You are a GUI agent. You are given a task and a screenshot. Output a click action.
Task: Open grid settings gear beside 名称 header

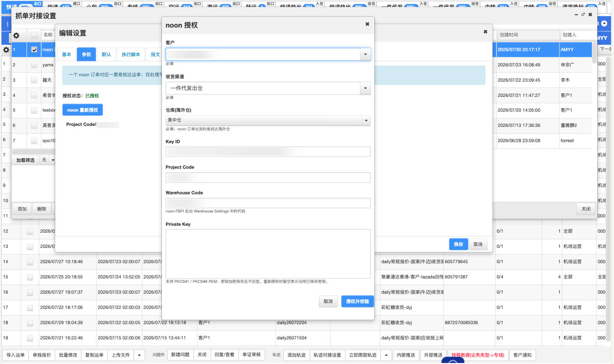16,35
